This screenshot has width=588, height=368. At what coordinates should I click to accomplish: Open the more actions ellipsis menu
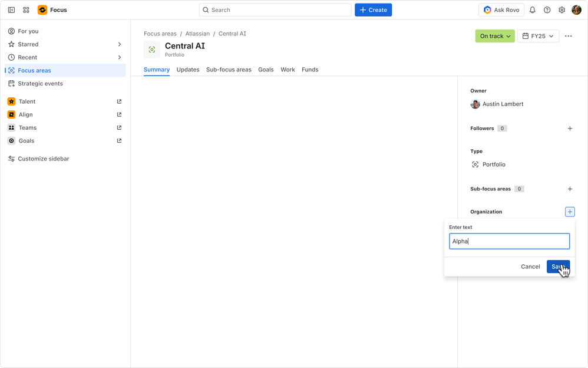point(569,37)
